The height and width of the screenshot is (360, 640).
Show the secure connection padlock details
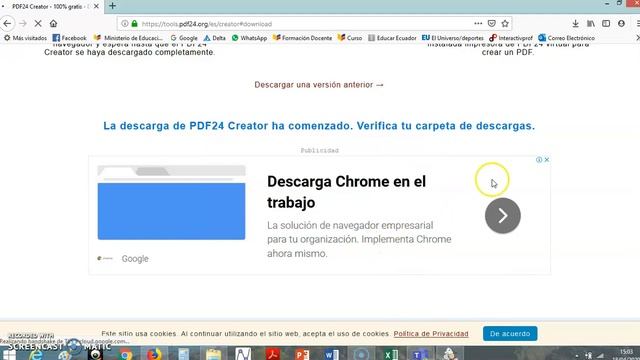tap(134, 24)
